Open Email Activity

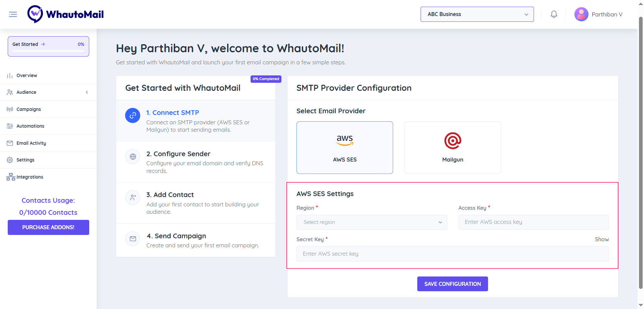tap(31, 143)
